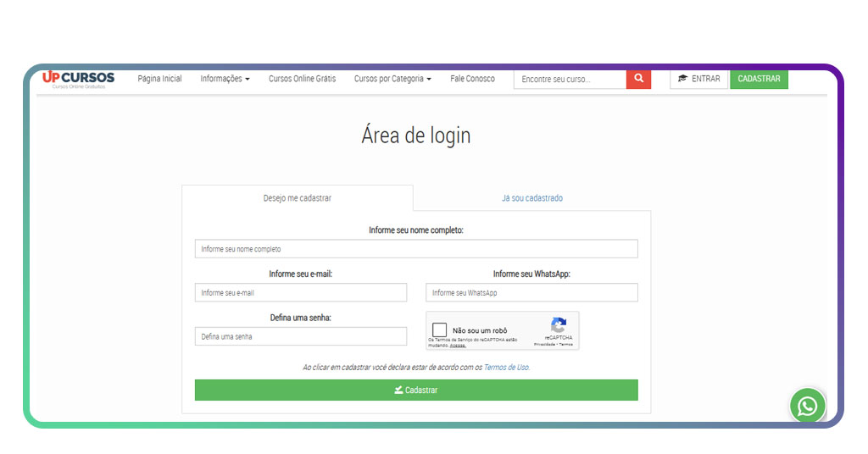Open the Termos de Uso link
868x454 pixels.
pyautogui.click(x=506, y=367)
